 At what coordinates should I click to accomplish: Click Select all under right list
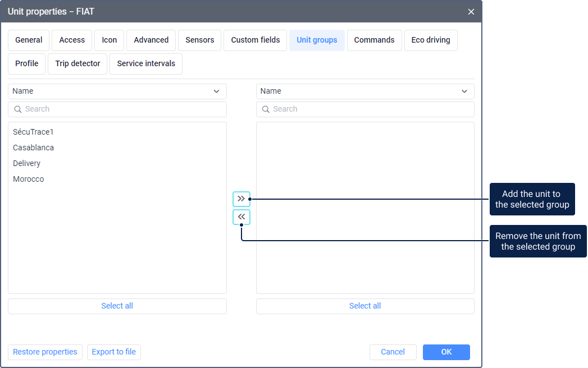tap(365, 306)
